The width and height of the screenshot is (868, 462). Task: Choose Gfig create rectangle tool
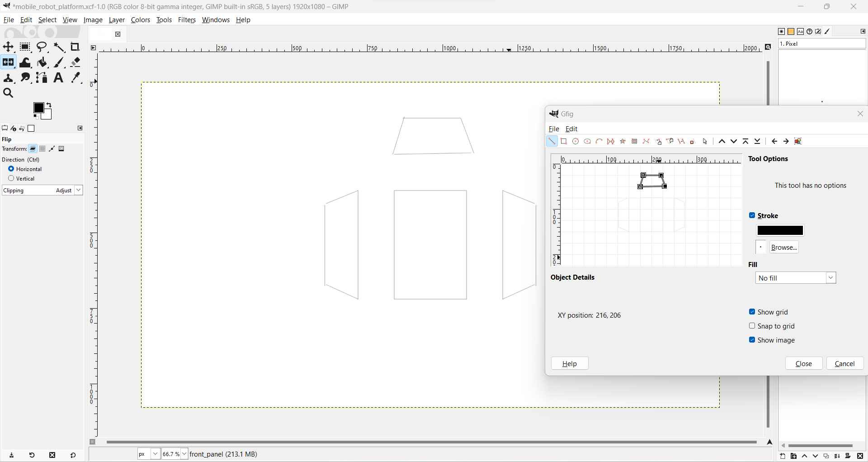564,142
